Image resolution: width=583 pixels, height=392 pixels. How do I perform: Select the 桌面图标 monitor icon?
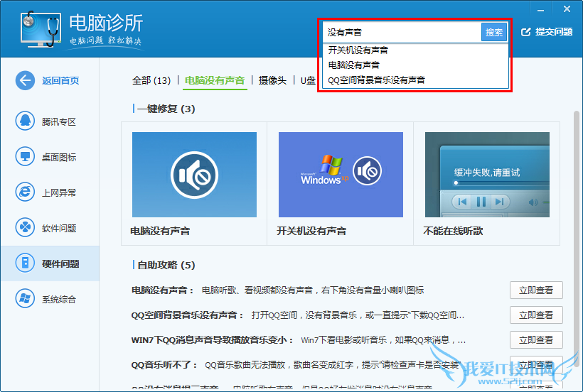pyautogui.click(x=25, y=157)
